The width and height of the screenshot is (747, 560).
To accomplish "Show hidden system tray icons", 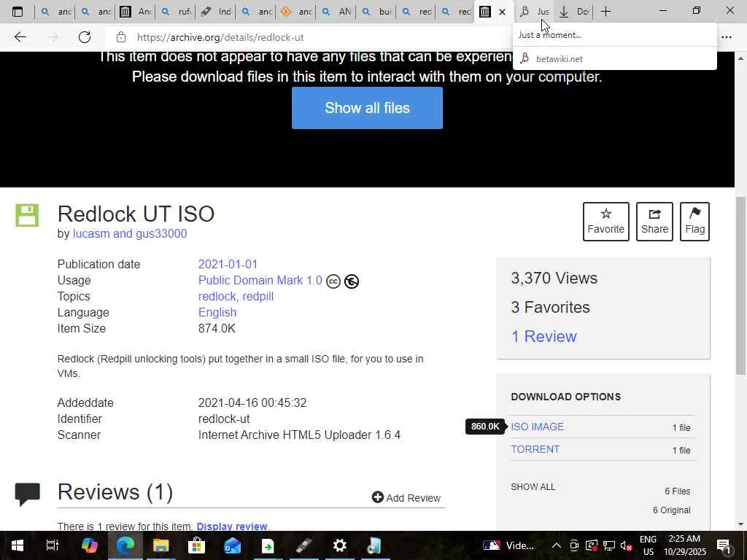I will (556, 545).
